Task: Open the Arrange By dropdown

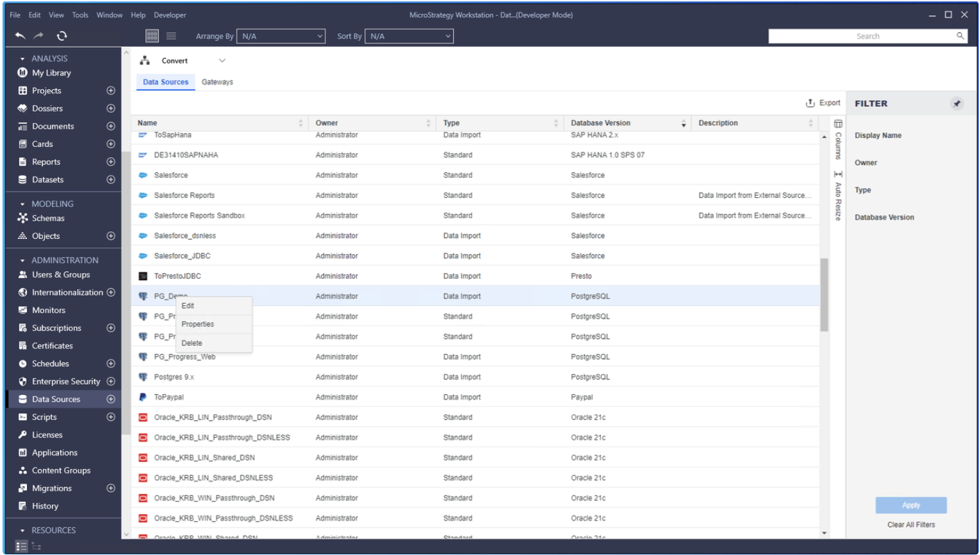Action: click(281, 36)
